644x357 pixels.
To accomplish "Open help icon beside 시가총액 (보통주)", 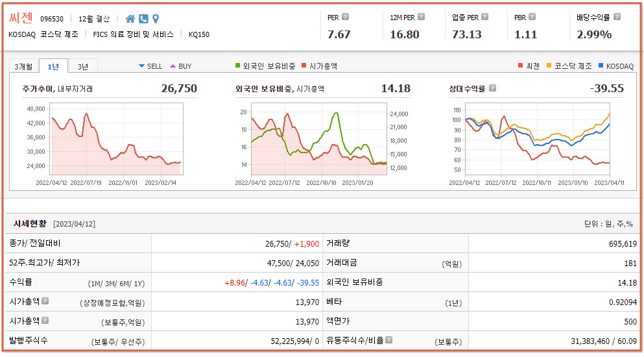I will 45,321.
